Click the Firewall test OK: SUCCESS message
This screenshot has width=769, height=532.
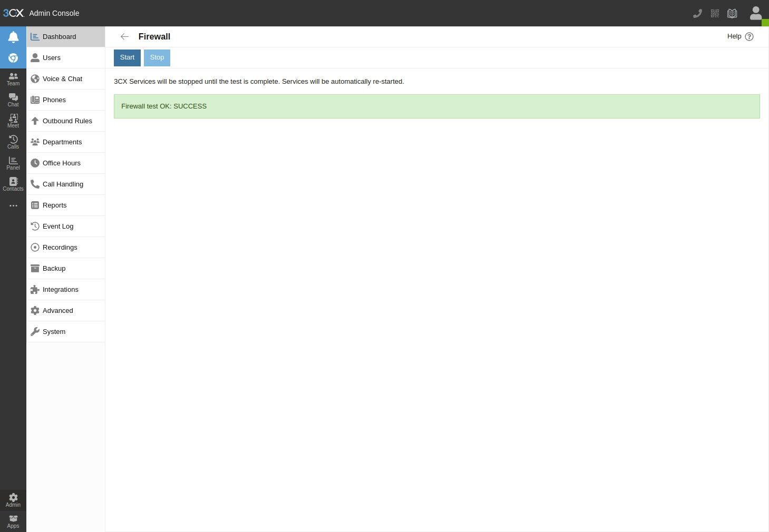pyautogui.click(x=437, y=106)
